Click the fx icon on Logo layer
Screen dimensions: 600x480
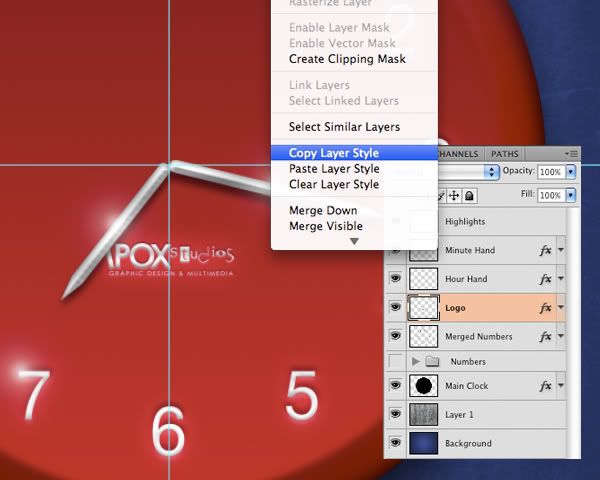[545, 308]
